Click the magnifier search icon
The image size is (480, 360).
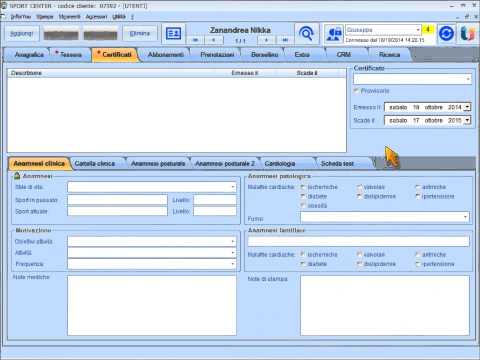pos(306,34)
